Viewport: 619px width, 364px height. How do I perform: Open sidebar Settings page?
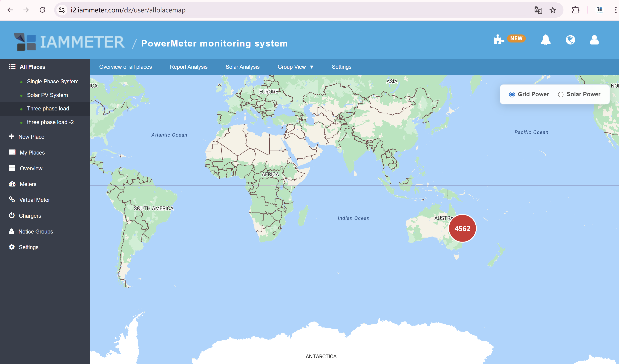coord(29,247)
